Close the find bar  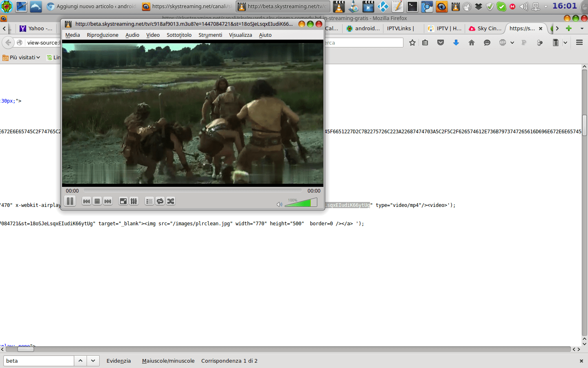(581, 361)
